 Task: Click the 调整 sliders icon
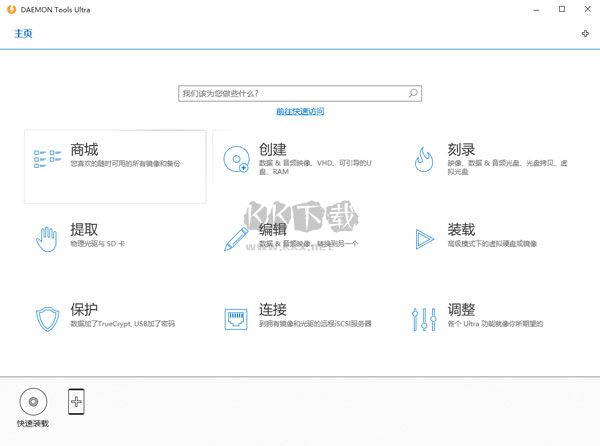coord(424,319)
